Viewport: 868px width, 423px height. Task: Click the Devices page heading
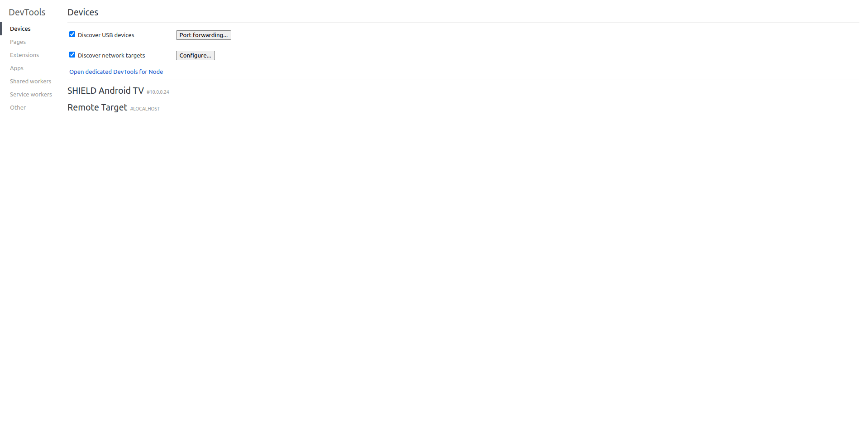tap(83, 12)
